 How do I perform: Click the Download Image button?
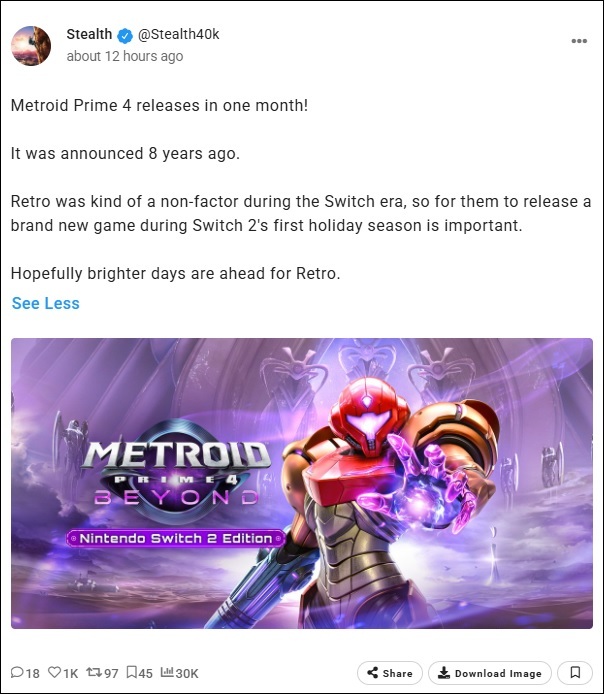coord(490,673)
